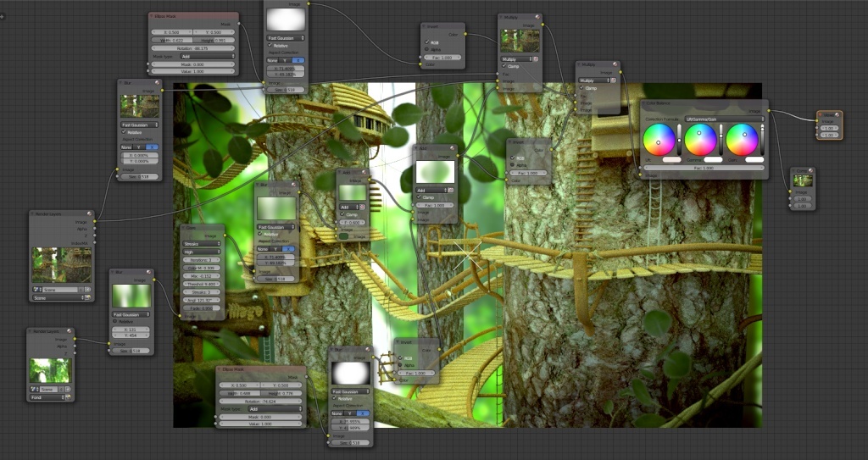Screen dimensions: 868x460
Task: Click the Lift color swatch below the wheel
Action: [671, 159]
